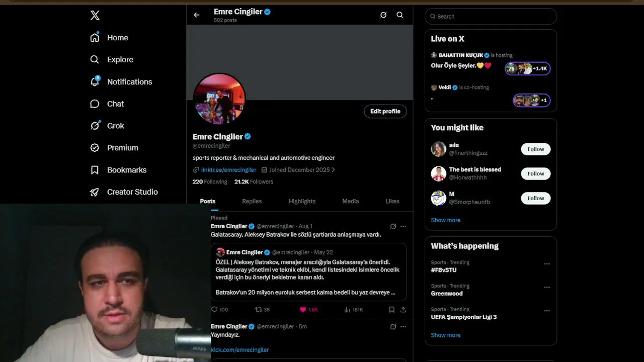Screen dimensions: 644x362
Task: Click the Explore magnifier icon in sidebar
Action: (x=95, y=59)
